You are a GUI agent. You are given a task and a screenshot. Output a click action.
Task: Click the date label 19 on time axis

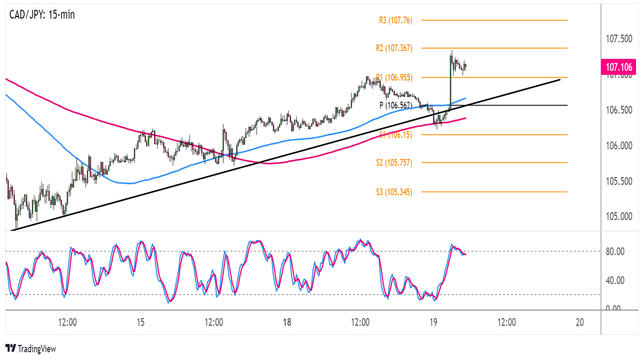tap(434, 322)
